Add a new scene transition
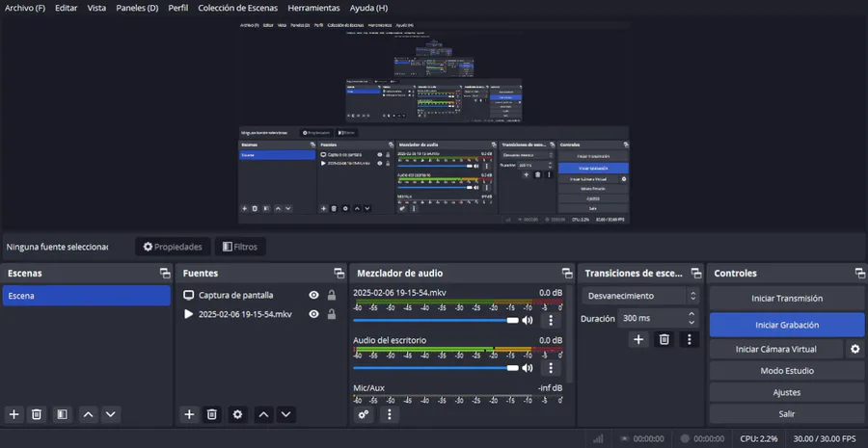868x448 pixels. [638, 339]
